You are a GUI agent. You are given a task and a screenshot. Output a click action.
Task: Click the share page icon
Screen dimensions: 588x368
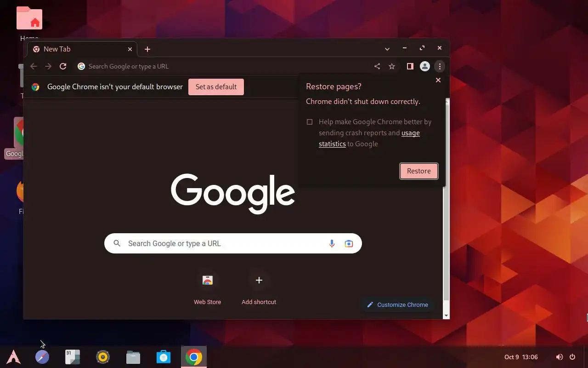click(x=377, y=66)
